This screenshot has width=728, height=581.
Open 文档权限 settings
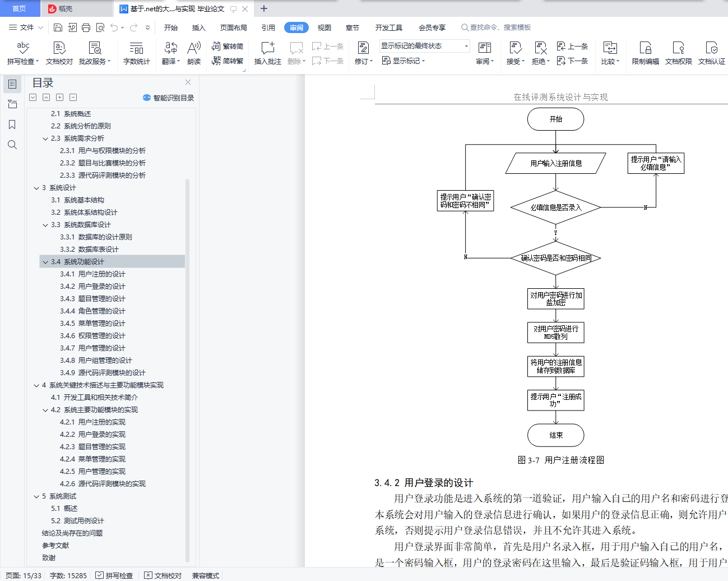coord(679,53)
